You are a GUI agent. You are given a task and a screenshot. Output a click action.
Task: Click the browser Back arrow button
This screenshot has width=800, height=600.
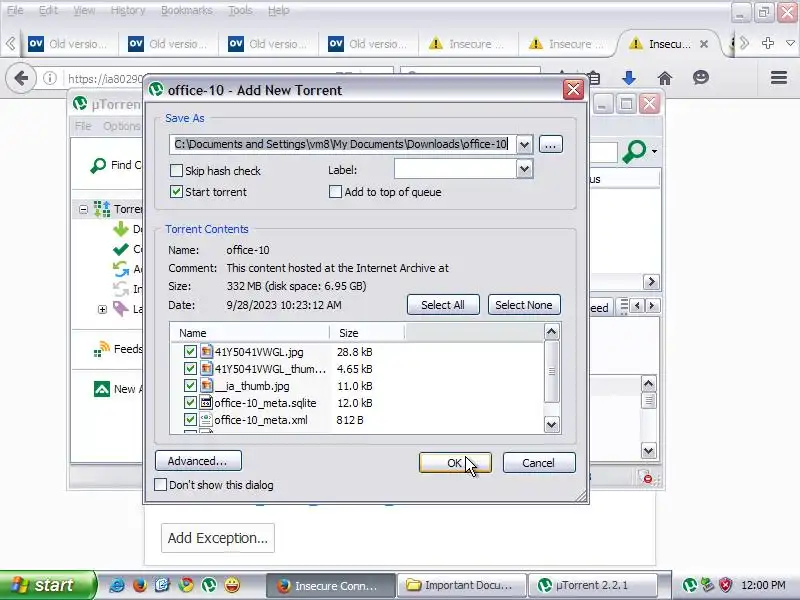tap(21, 79)
